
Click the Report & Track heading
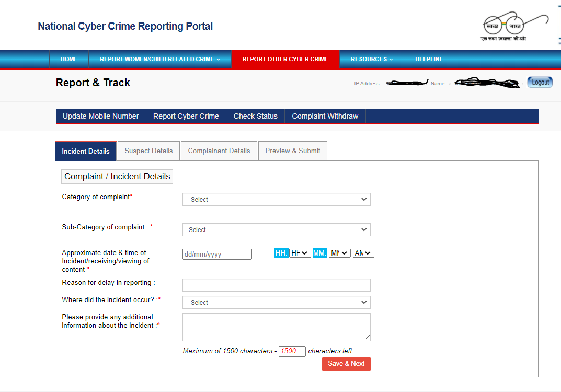(x=93, y=83)
